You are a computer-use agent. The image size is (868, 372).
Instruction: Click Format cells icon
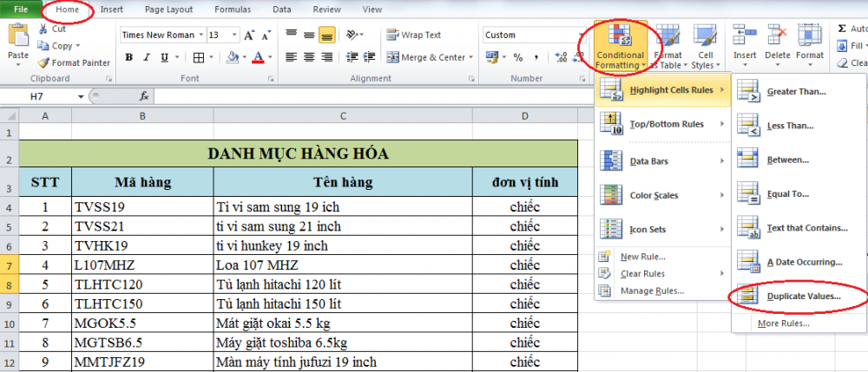pyautogui.click(x=809, y=35)
